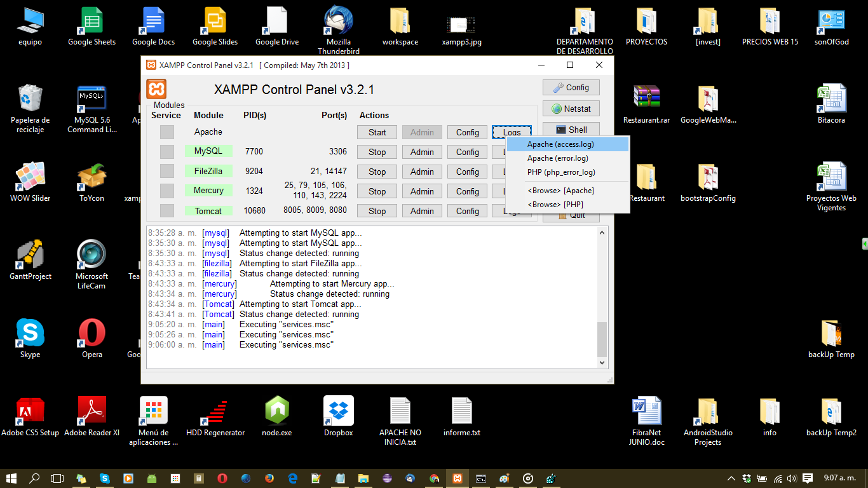Select node.exe on desktop
The image size is (868, 488).
coord(277,417)
